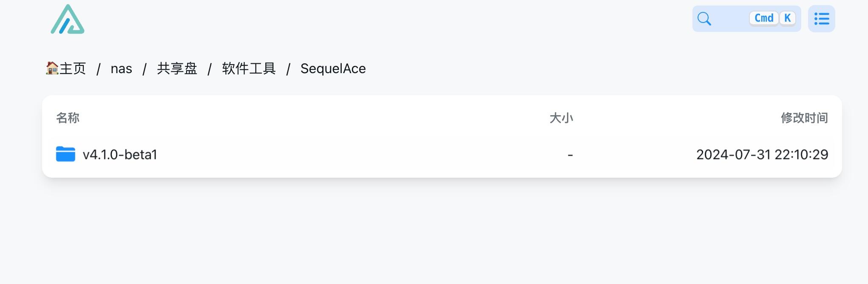Sort files by 名称 column

click(68, 118)
